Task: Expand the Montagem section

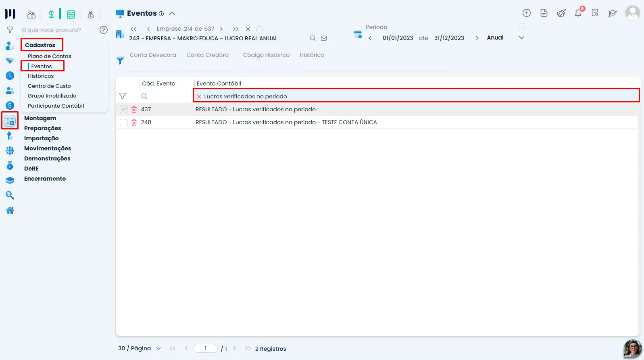Action: point(40,118)
